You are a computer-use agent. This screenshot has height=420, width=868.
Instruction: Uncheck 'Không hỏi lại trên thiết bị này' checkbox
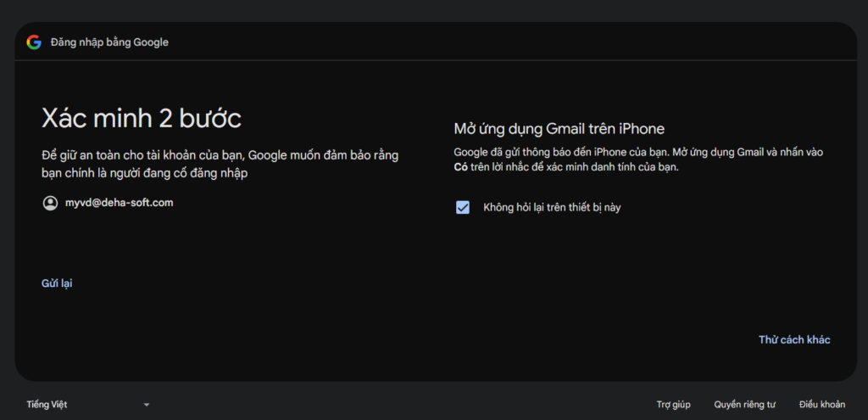pyautogui.click(x=463, y=208)
